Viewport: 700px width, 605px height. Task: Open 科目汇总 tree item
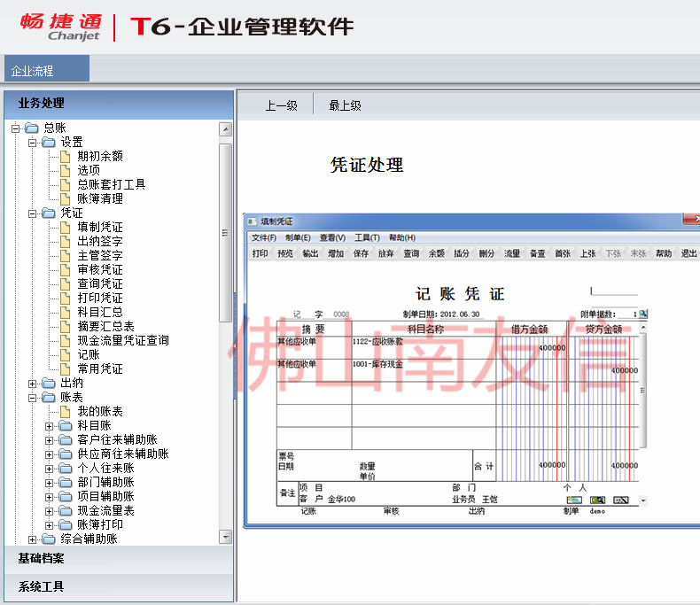point(100,313)
